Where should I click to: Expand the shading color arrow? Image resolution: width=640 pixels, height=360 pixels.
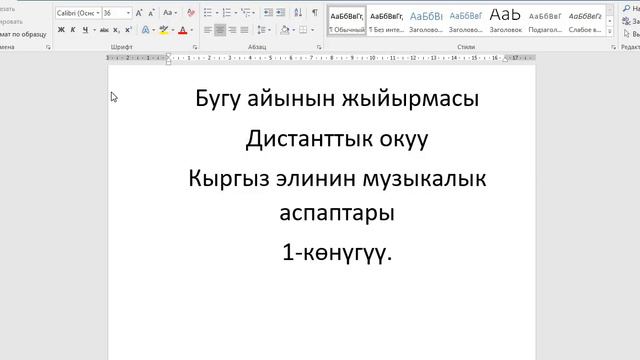click(x=293, y=30)
